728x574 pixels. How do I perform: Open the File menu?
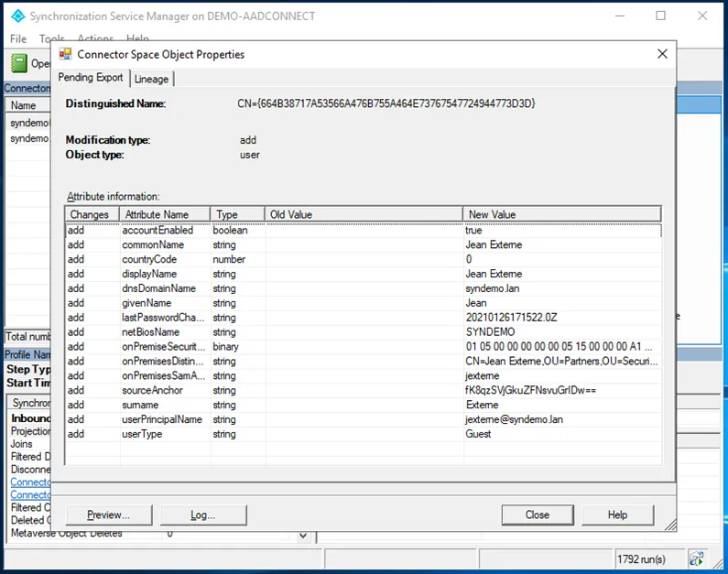coord(18,39)
